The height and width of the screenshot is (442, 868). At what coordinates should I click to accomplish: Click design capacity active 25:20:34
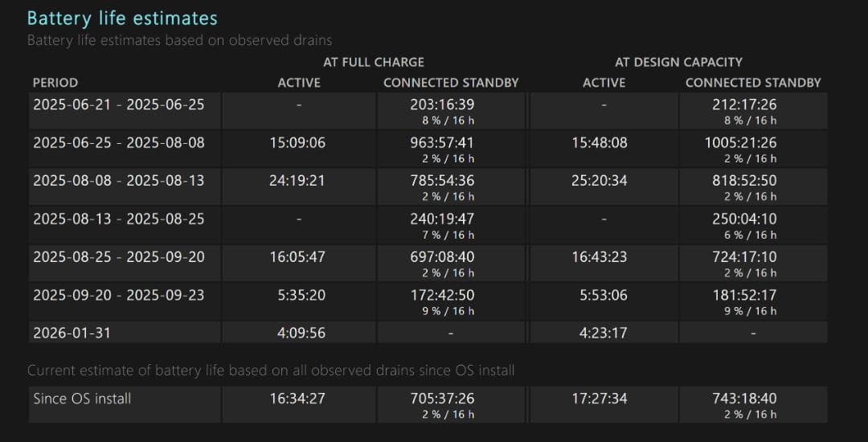pyautogui.click(x=600, y=181)
